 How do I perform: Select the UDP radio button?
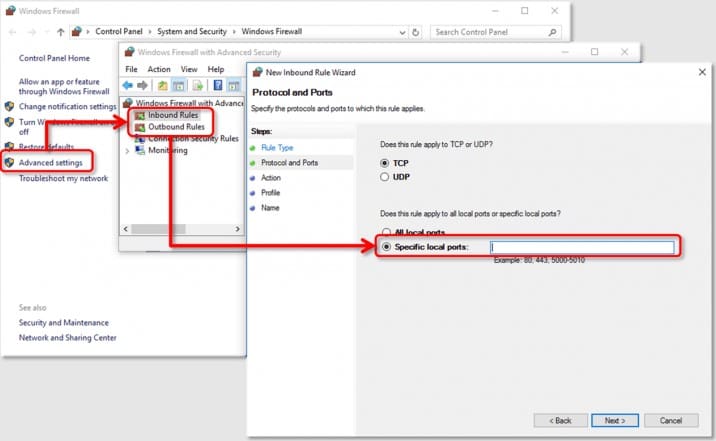click(384, 177)
